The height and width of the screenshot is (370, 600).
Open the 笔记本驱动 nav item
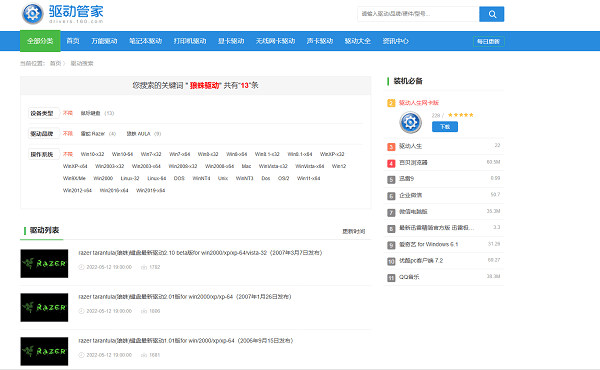(145, 41)
